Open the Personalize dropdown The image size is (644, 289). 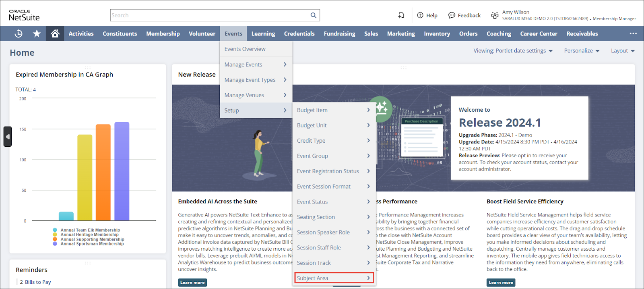tap(582, 51)
